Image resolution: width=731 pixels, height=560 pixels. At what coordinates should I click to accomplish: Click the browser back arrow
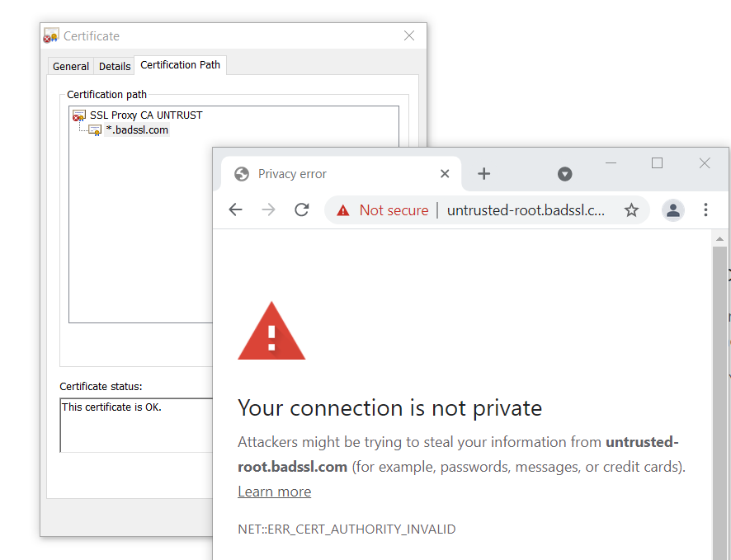coord(236,210)
